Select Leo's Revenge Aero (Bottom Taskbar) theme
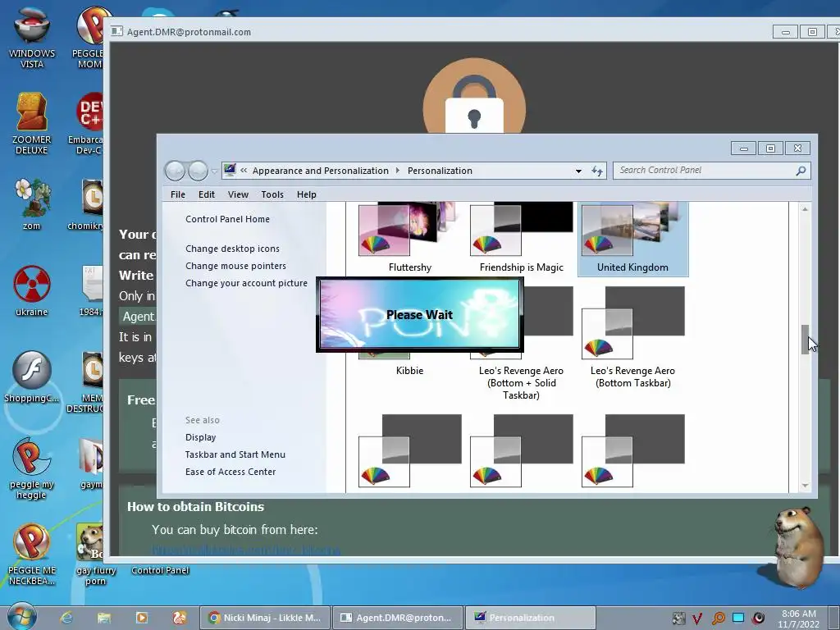 tap(632, 337)
